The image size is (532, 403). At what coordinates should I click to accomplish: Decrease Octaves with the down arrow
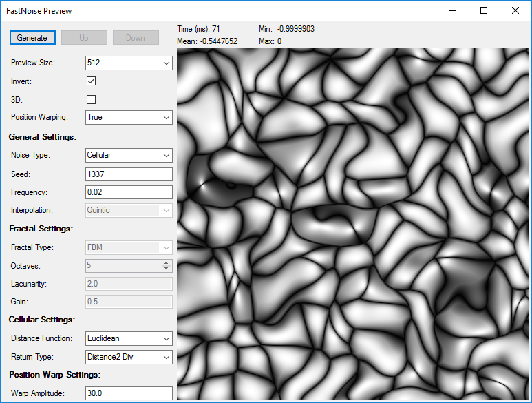pos(167,269)
